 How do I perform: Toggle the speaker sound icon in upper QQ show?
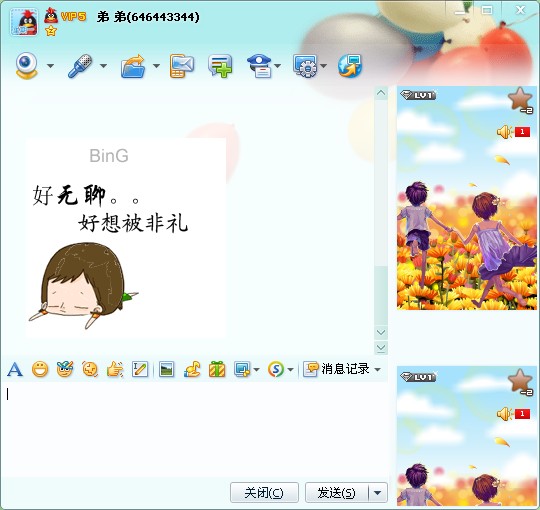[x=504, y=132]
